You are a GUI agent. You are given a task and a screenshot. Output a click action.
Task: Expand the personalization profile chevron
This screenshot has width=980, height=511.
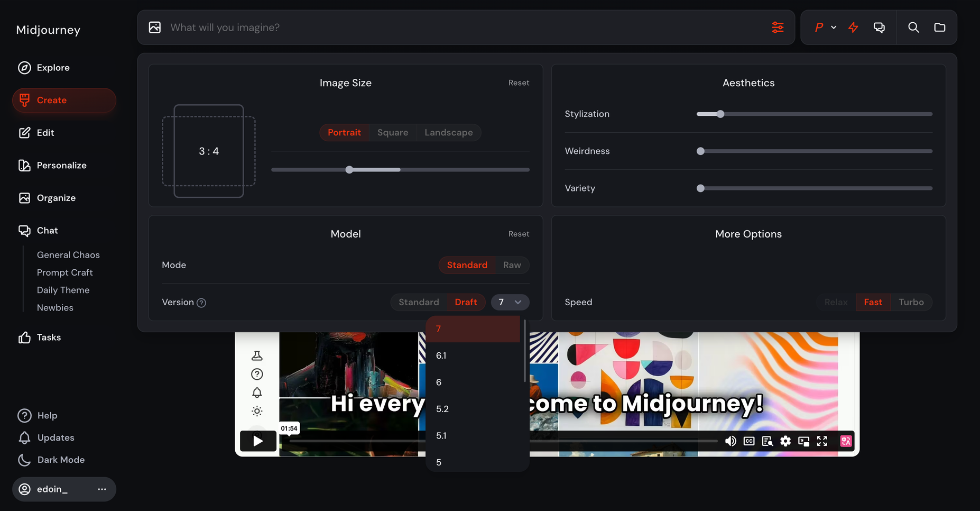pyautogui.click(x=834, y=28)
